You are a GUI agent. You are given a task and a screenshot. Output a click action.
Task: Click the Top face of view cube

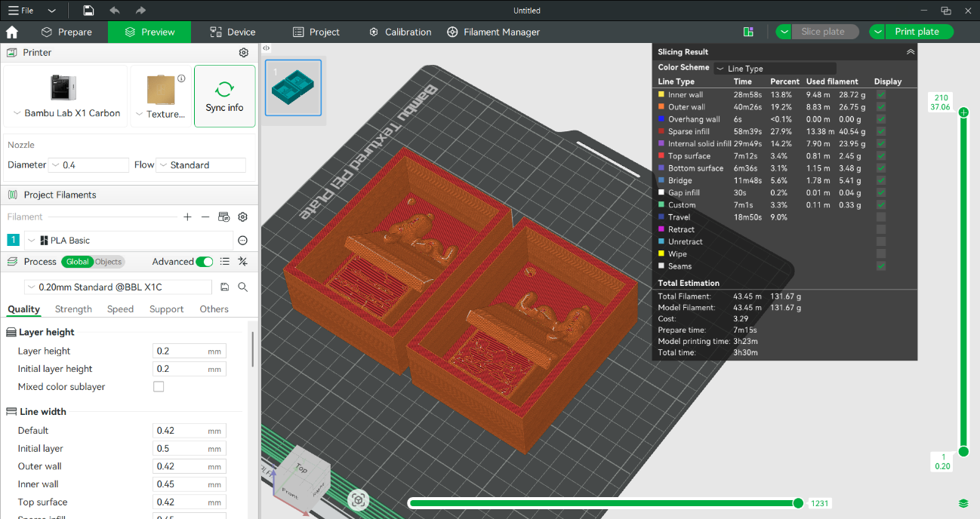tap(301, 469)
